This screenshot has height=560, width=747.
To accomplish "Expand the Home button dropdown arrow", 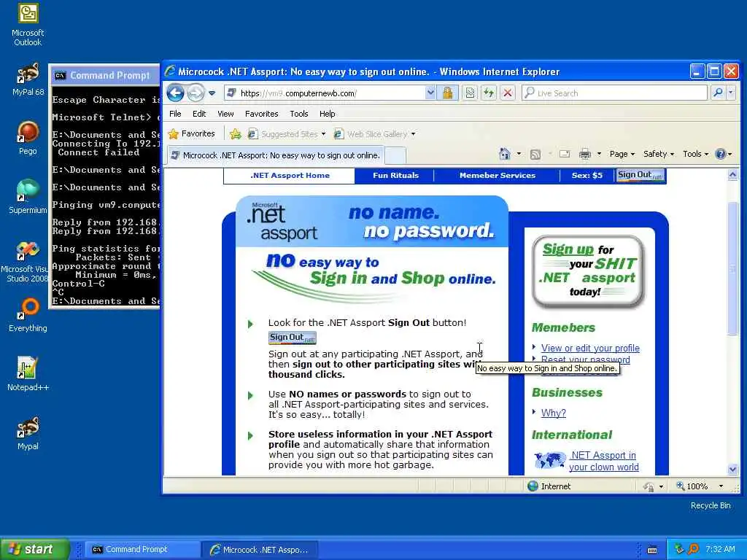I will [x=519, y=154].
